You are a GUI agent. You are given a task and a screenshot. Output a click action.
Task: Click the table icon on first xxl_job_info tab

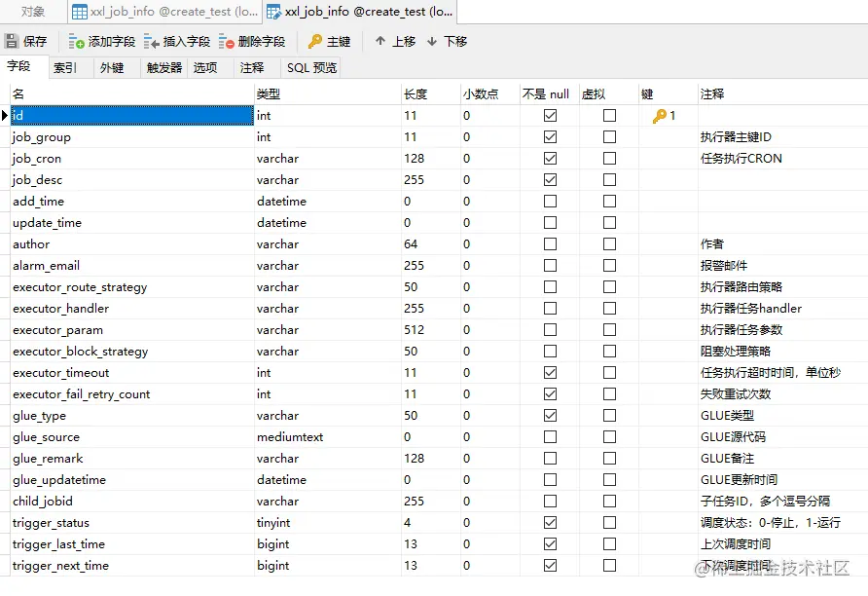tap(80, 12)
